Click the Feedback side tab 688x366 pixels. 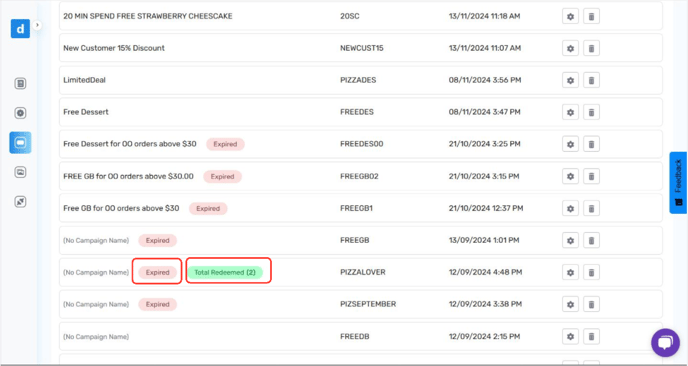(678, 183)
